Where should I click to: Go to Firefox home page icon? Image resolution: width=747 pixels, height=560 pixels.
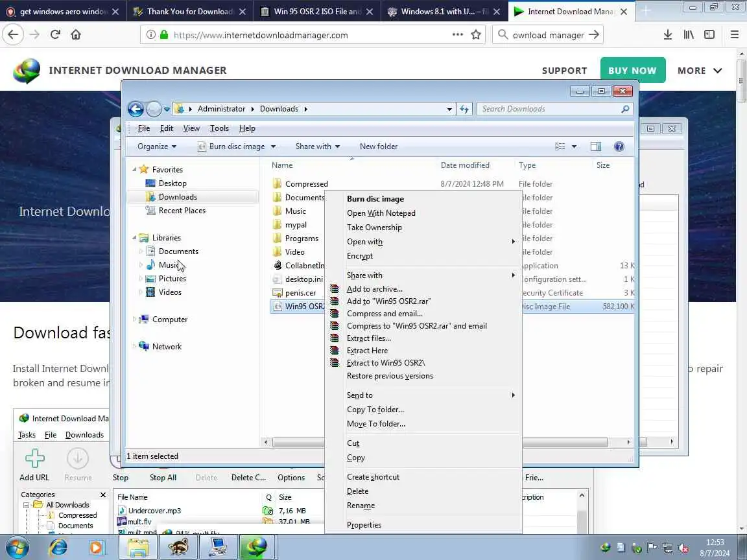pos(76,34)
